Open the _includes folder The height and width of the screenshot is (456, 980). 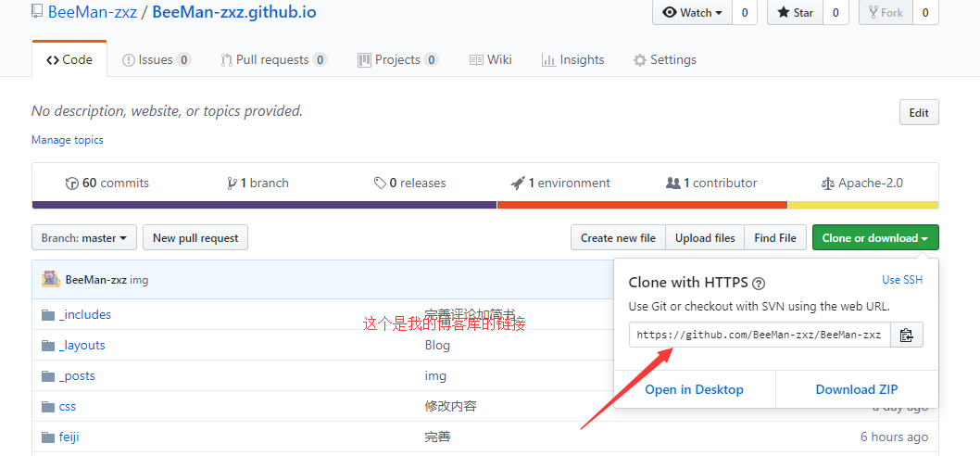tap(85, 314)
